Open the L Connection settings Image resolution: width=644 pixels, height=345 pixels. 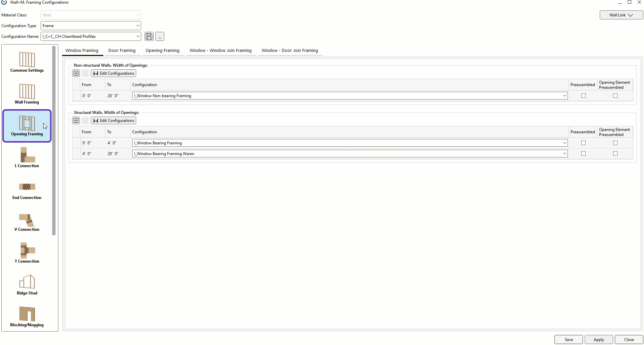[x=27, y=158]
